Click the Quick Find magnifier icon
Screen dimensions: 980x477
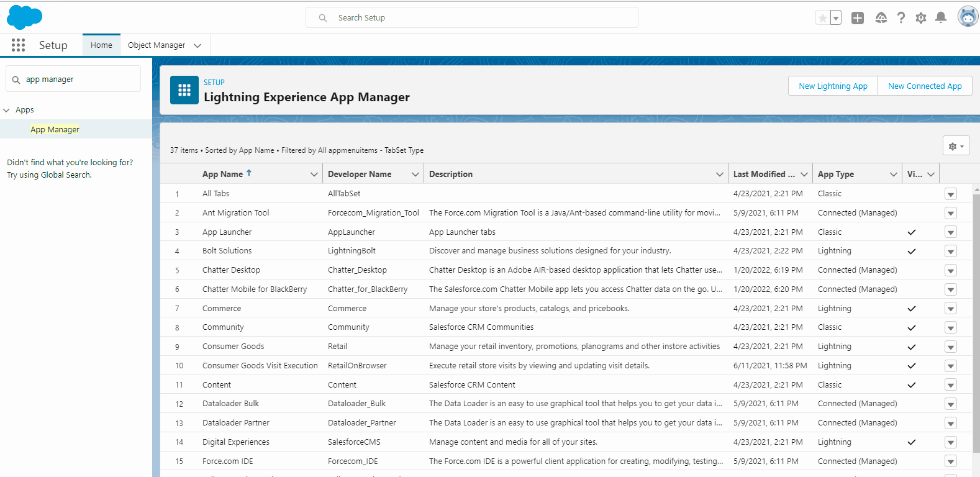click(x=16, y=79)
